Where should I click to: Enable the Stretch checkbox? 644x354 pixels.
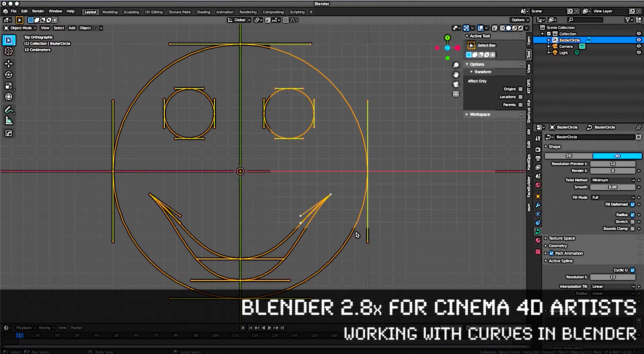[633, 222]
